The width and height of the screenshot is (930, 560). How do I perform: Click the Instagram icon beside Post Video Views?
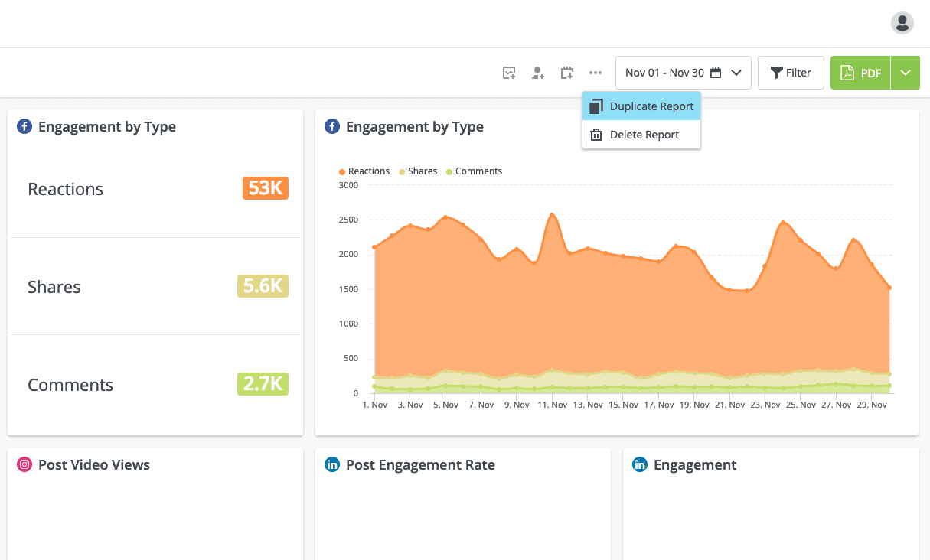[x=24, y=464]
